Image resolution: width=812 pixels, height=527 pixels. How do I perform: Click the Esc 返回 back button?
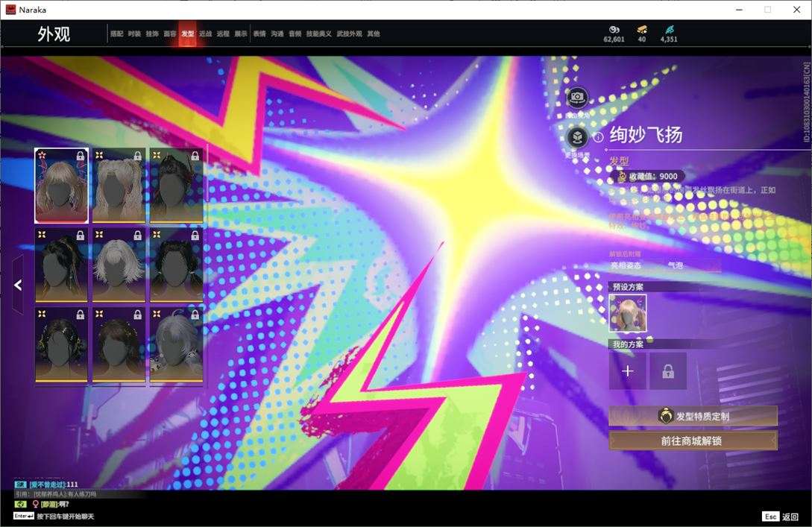click(781, 516)
